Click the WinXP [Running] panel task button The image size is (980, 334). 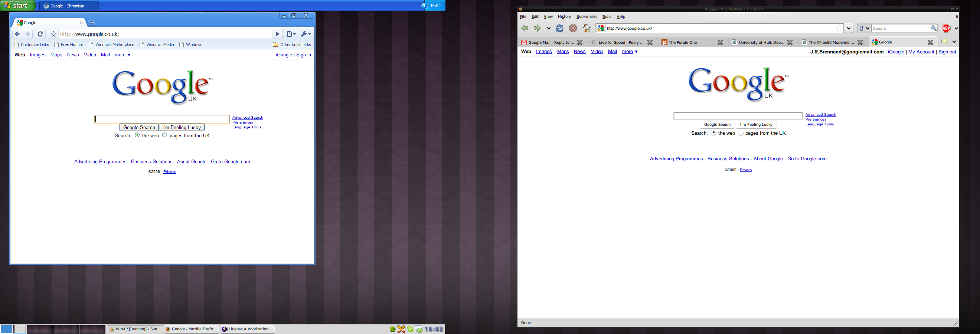point(135,329)
